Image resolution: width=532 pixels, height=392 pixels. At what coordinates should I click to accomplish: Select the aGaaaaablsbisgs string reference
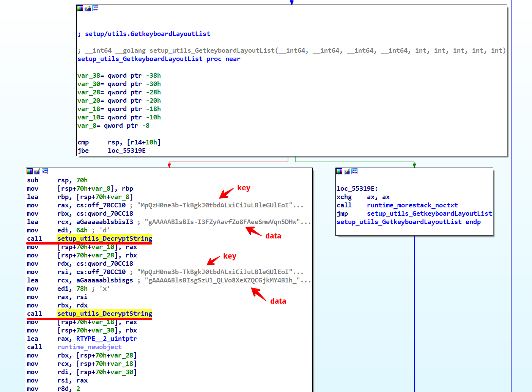(104, 280)
